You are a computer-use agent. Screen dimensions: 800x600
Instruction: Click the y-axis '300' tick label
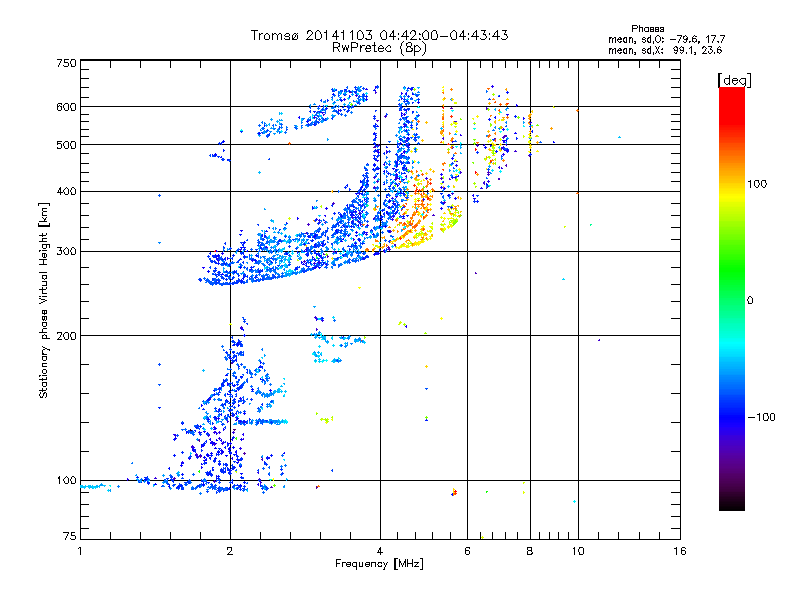[66, 252]
